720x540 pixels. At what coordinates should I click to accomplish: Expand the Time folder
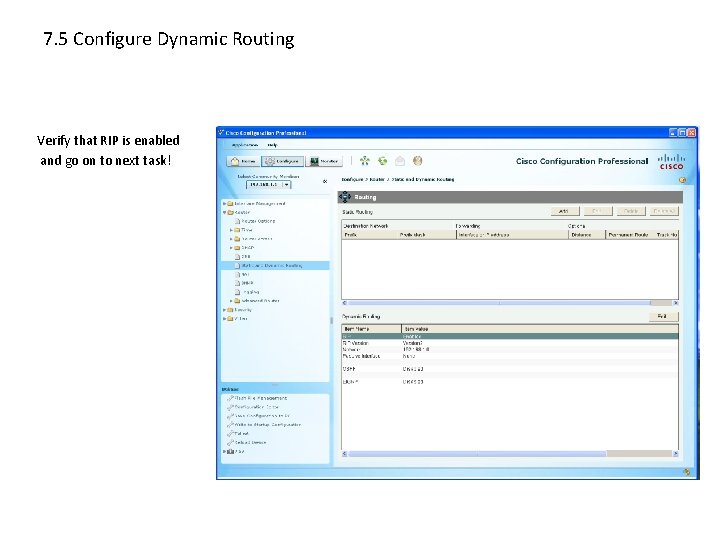231,230
